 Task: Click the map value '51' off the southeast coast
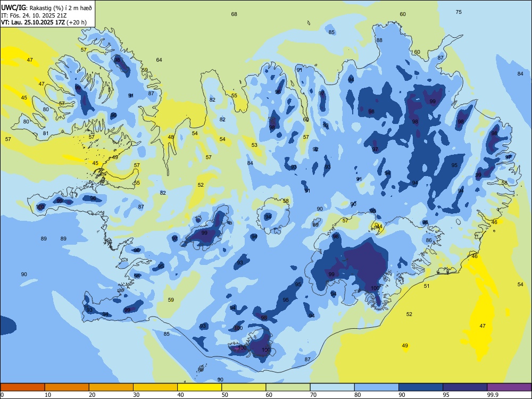coord(427,286)
